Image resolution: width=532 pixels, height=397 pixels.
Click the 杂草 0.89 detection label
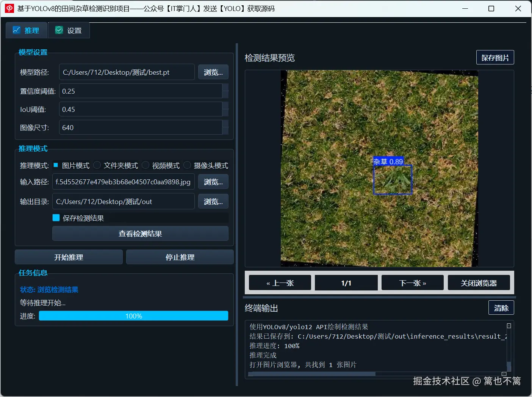(x=388, y=162)
